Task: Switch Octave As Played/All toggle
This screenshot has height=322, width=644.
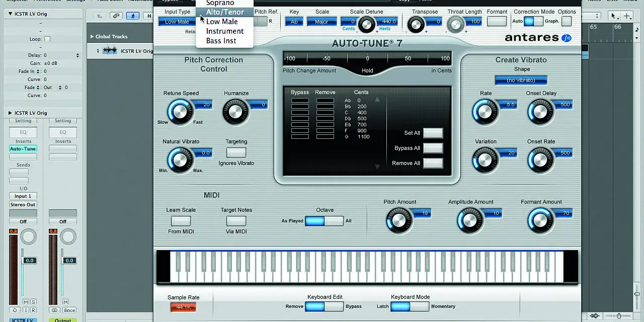Action: pos(325,221)
